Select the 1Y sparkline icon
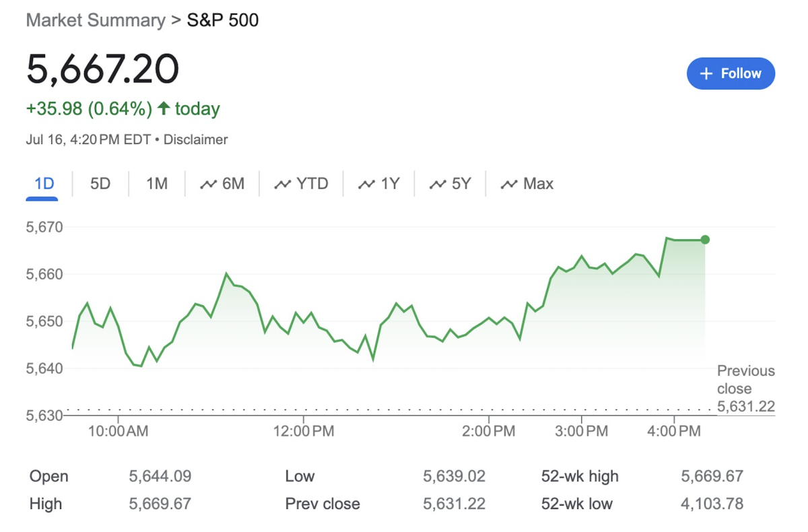Screen dimensions: 808x532 [367, 183]
